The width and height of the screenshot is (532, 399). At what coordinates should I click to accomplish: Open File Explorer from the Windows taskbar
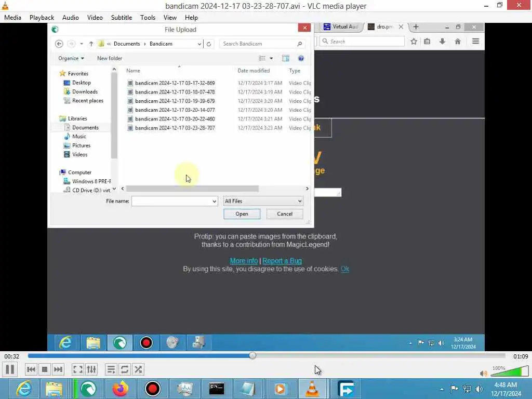click(54, 389)
